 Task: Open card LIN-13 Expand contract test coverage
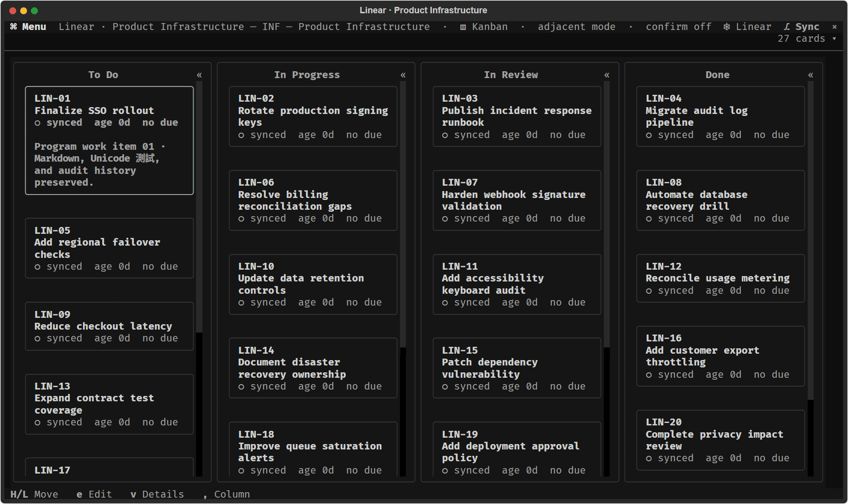pos(109,404)
